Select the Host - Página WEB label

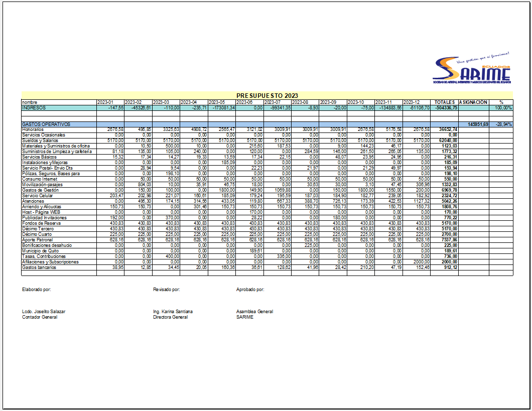pos(41,212)
